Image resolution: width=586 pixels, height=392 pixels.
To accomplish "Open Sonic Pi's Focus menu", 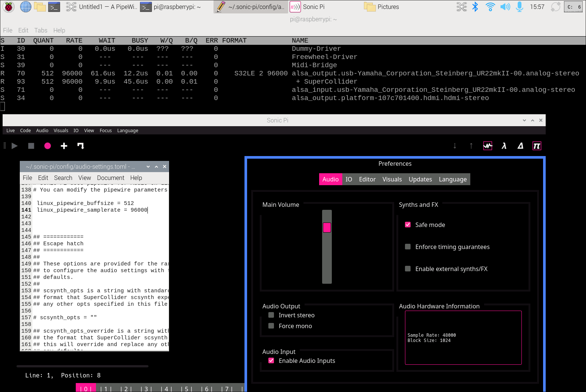I will (106, 131).
